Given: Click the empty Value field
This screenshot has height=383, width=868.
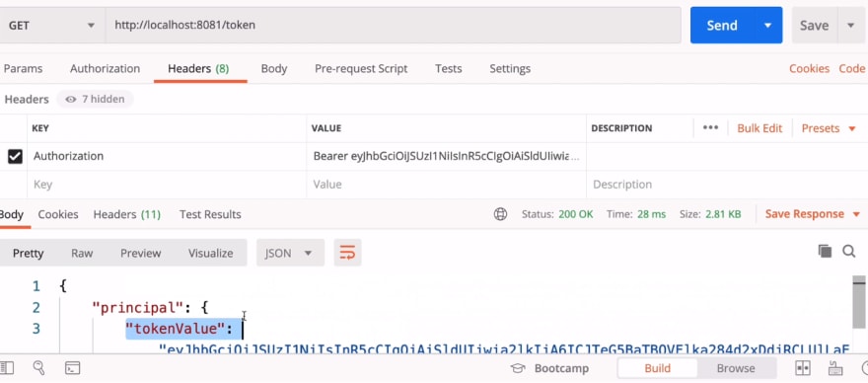Looking at the screenshot, I should [446, 185].
